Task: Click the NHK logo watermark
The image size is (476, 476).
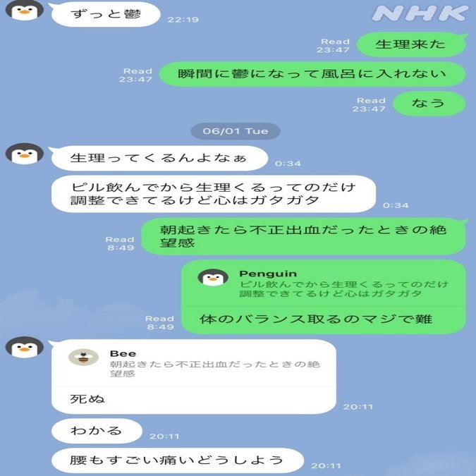Action: [420, 13]
